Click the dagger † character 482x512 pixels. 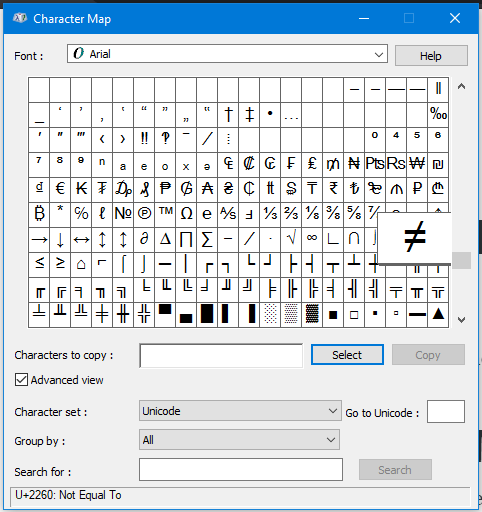(x=228, y=115)
